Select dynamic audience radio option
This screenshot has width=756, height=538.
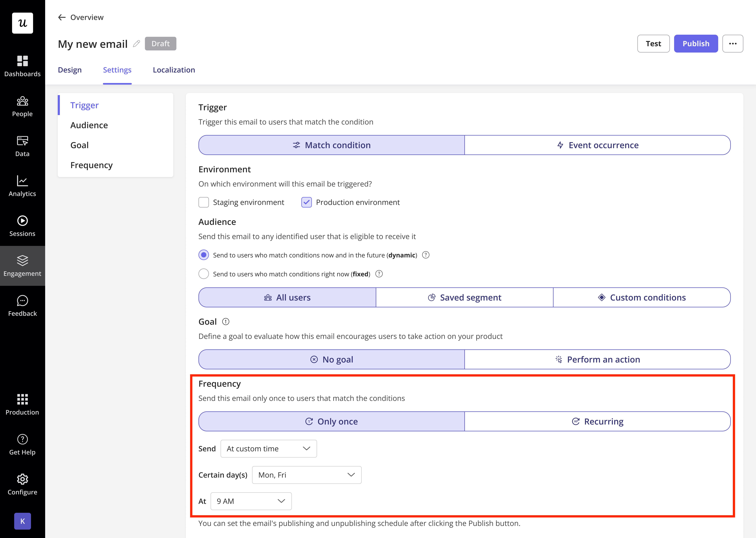[204, 255]
